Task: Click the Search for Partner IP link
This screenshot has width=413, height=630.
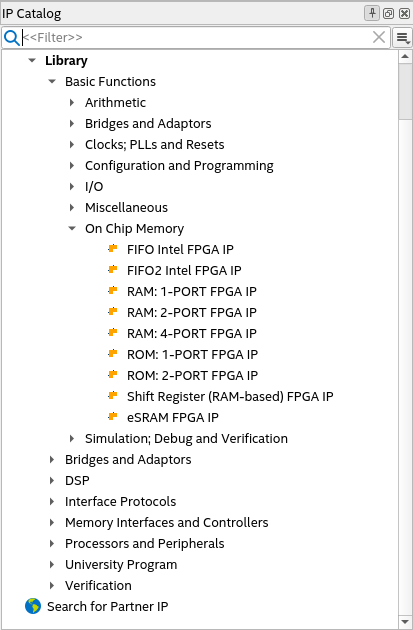Action: (108, 606)
